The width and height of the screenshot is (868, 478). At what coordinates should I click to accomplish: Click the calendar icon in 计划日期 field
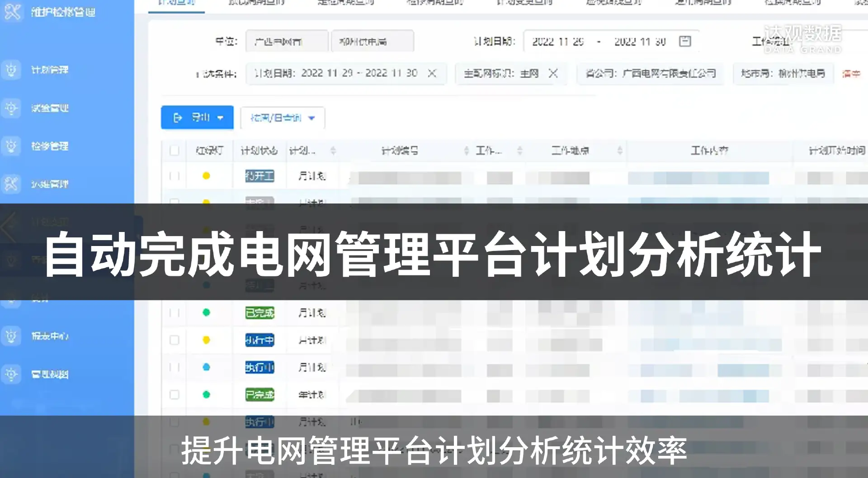685,42
